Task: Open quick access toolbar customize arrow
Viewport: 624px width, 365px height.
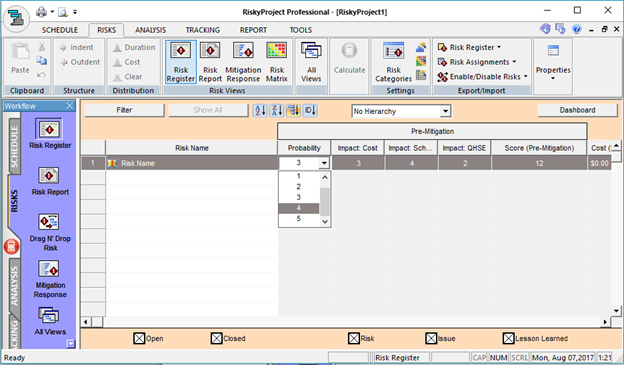Action: coord(75,12)
